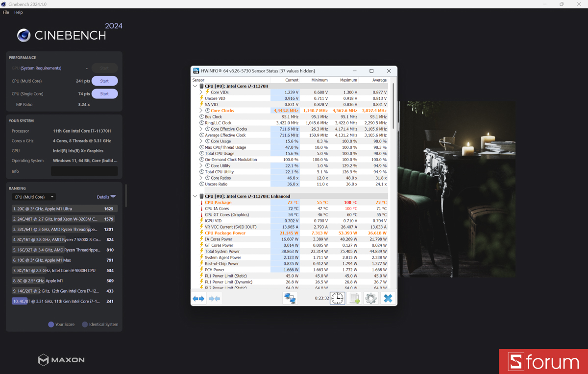Select ranking row 2 Intel Xeon W-3265M
Viewport: 588px width, 374px height.
click(65, 219)
